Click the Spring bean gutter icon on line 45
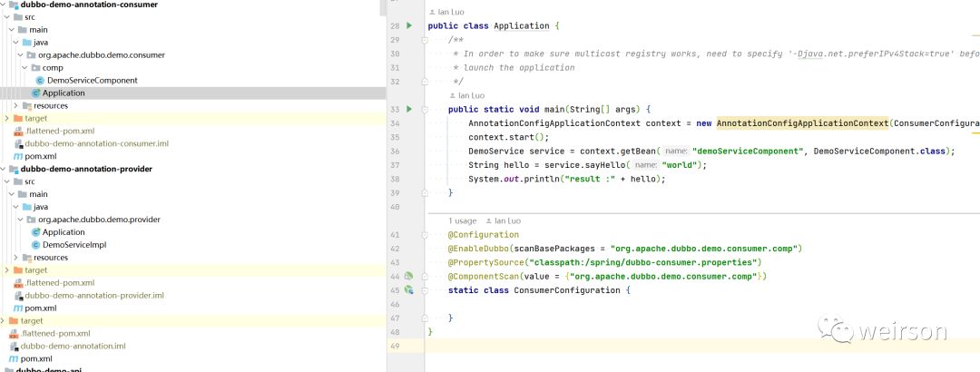 point(408,289)
